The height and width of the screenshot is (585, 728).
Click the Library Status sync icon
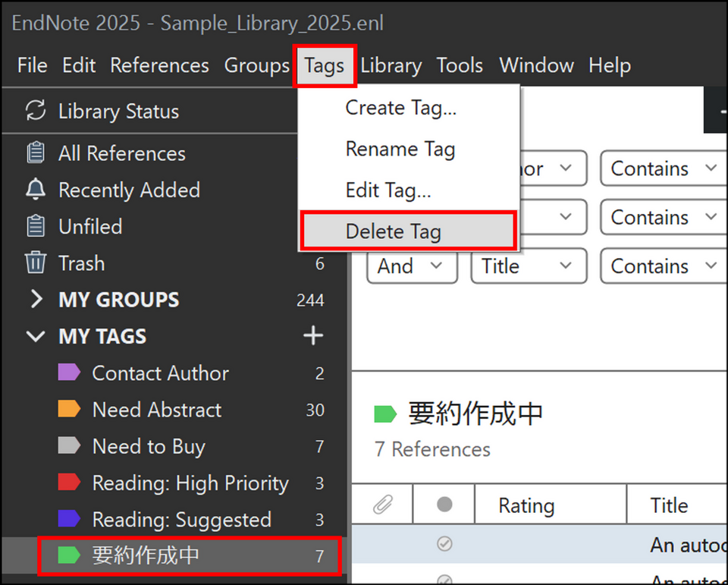[35, 111]
